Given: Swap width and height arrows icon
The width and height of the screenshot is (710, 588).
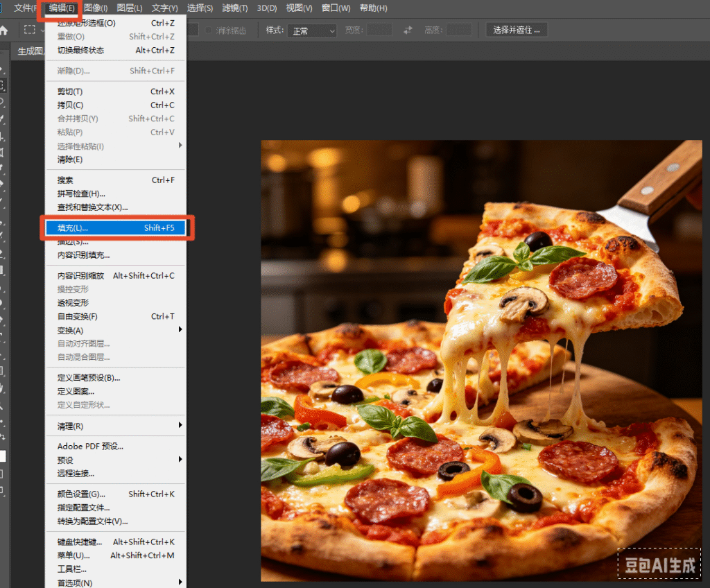Looking at the screenshot, I should pos(408,31).
